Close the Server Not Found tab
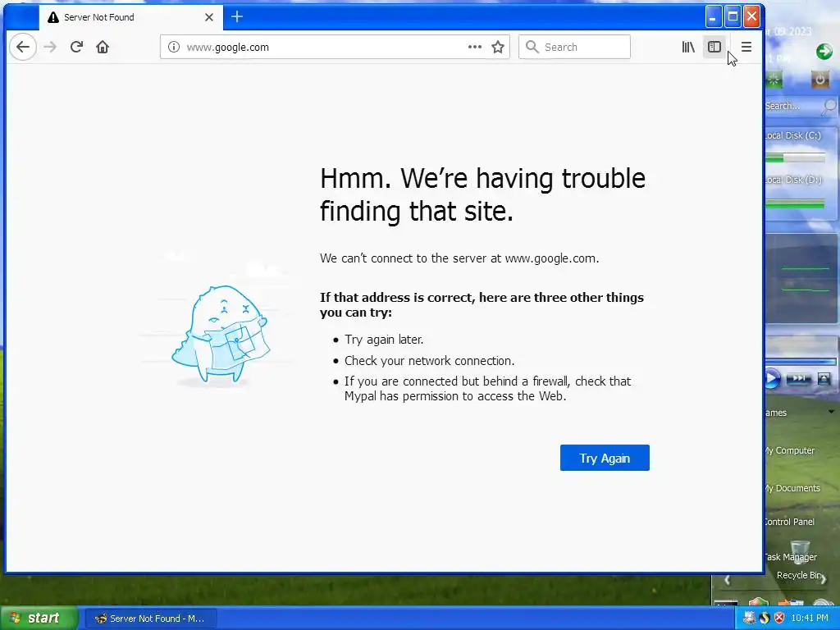Viewport: 840px width, 630px height. point(209,17)
